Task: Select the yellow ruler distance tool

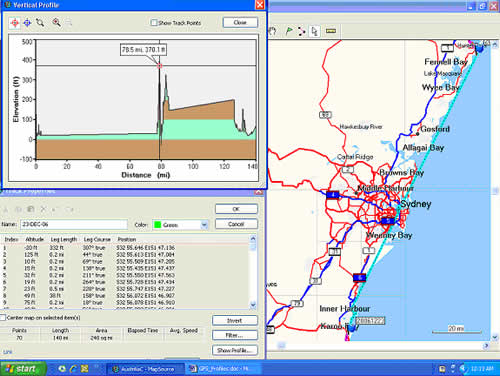Action: coord(331,31)
